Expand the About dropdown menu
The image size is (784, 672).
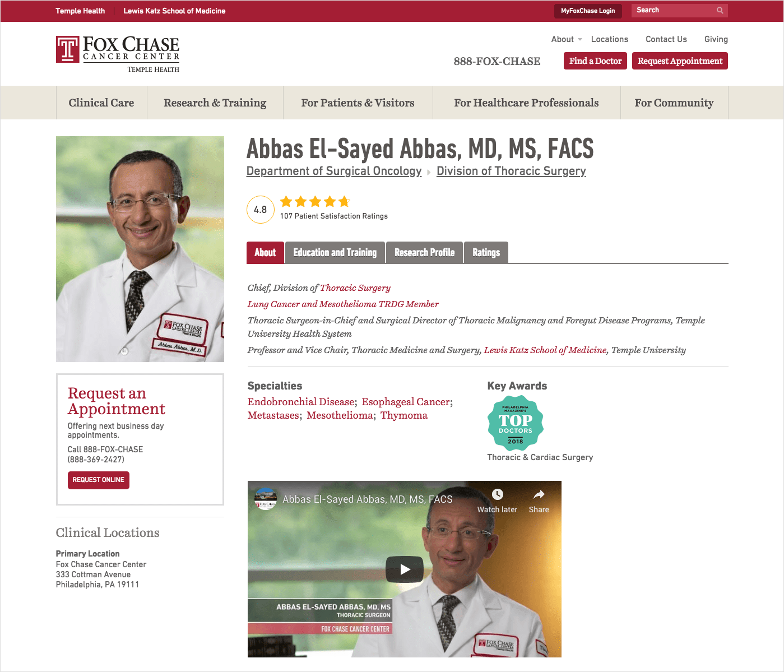(567, 39)
